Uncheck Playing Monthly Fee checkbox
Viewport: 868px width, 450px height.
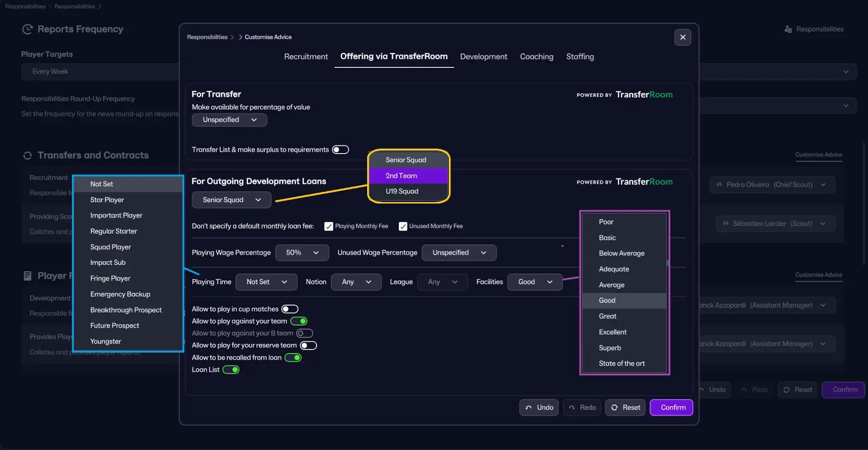329,227
